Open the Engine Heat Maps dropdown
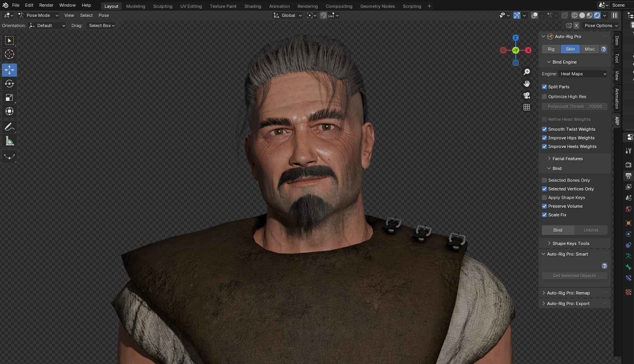This screenshot has height=364, width=634. pos(583,74)
